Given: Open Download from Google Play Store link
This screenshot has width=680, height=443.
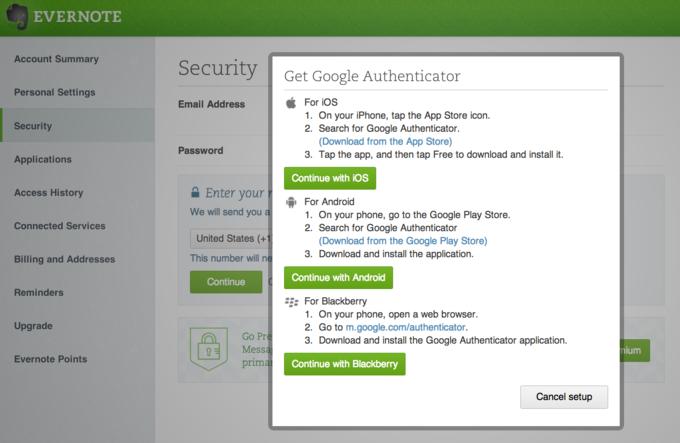Looking at the screenshot, I should (402, 241).
